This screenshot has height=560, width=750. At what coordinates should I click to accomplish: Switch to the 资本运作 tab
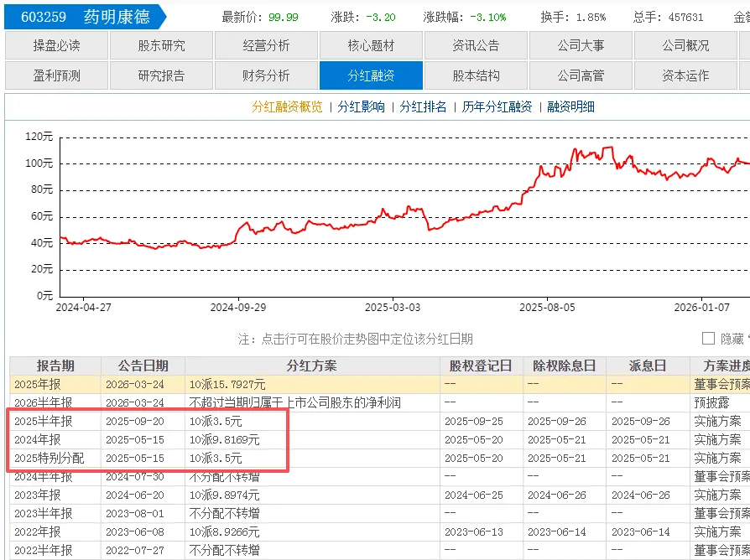click(685, 75)
